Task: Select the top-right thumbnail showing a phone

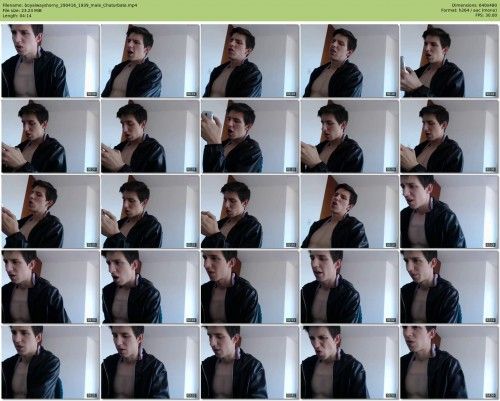Action: [x=449, y=61]
